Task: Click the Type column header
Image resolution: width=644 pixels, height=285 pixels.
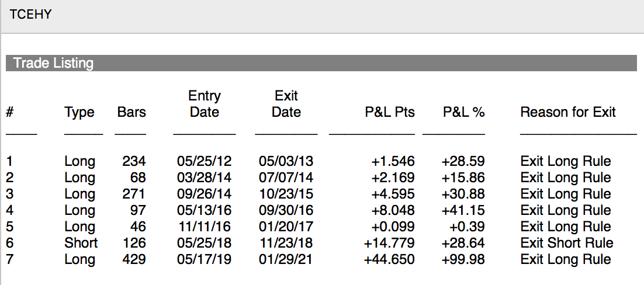Action: tap(79, 112)
